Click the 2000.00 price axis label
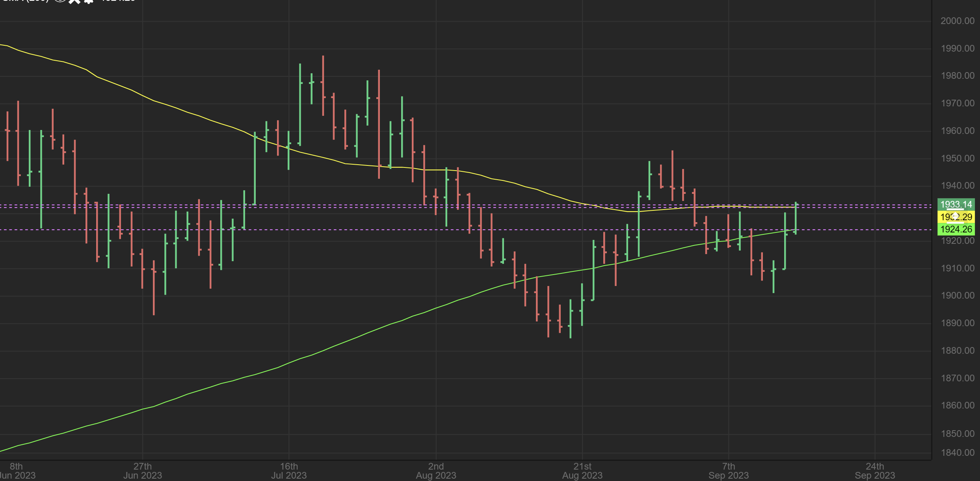Viewport: 980px width, 481px height. pos(957,21)
